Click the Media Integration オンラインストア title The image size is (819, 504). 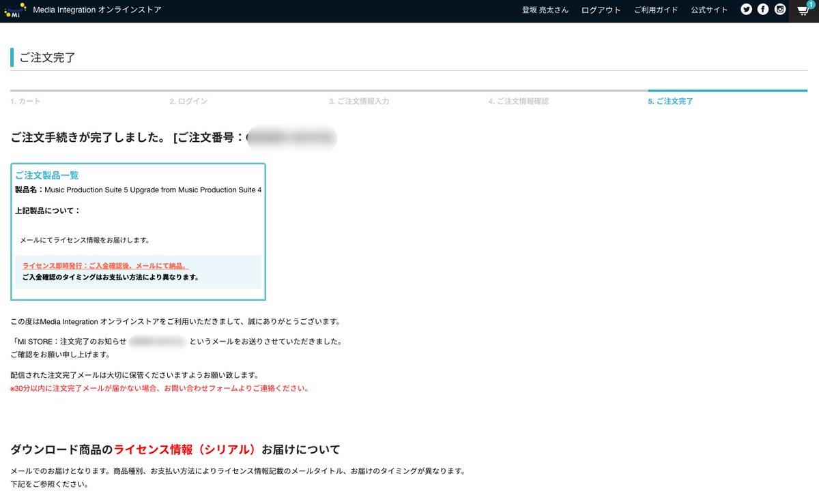97,10
